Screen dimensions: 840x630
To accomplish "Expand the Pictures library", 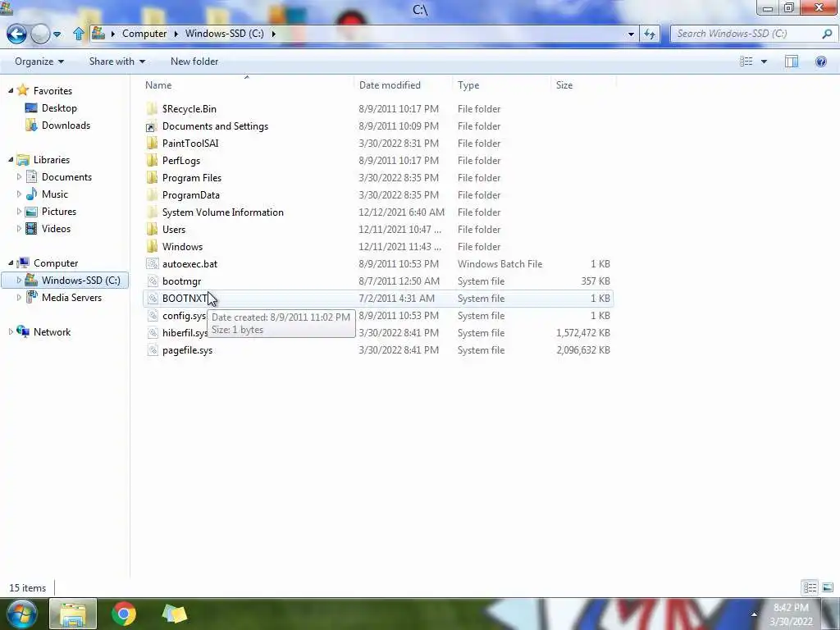I will pos(20,212).
